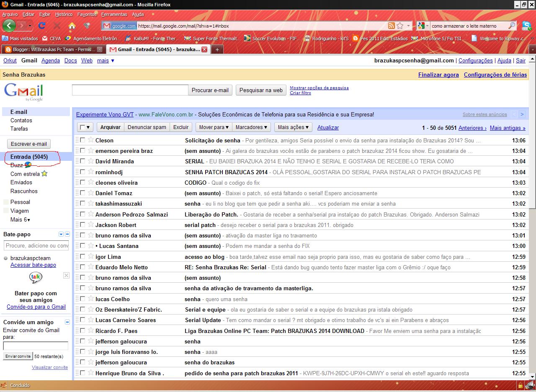The image size is (536, 392).
Task: Open the select-all checkbox dropdown
Action: point(85,127)
